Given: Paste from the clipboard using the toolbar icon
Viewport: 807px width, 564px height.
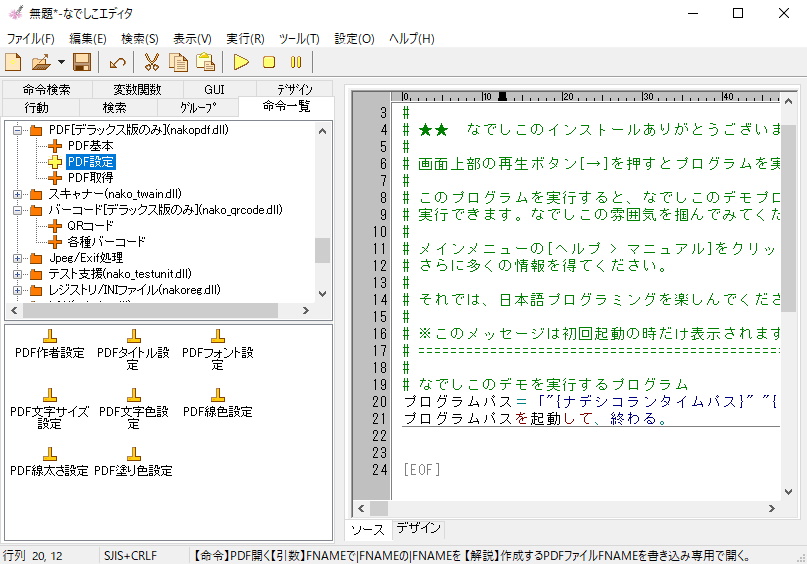Looking at the screenshot, I should [206, 62].
